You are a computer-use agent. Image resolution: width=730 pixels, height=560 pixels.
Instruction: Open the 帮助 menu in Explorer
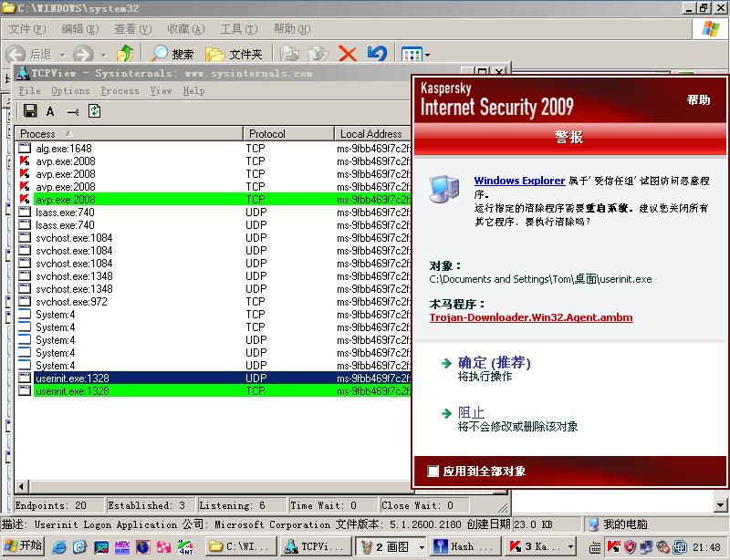[x=292, y=29]
